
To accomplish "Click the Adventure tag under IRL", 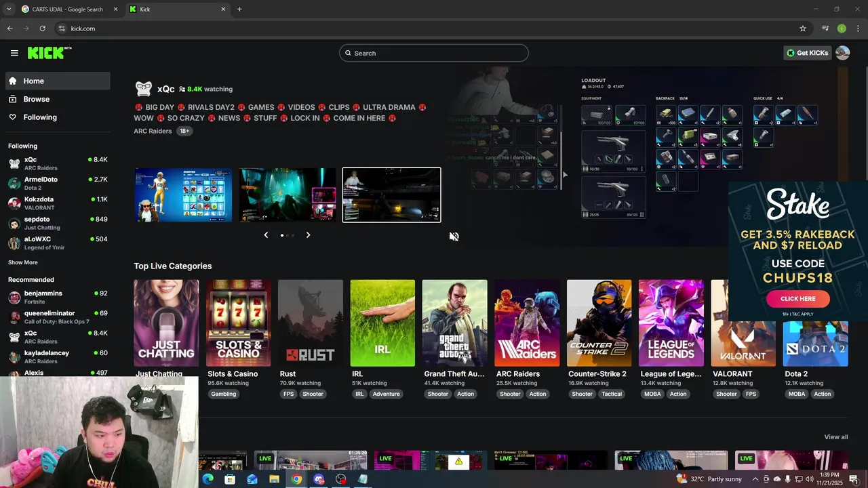I will [x=386, y=394].
